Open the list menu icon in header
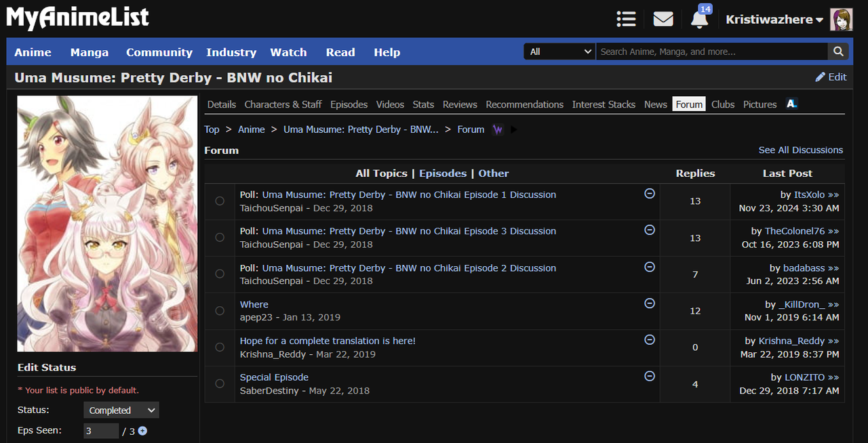 point(626,19)
